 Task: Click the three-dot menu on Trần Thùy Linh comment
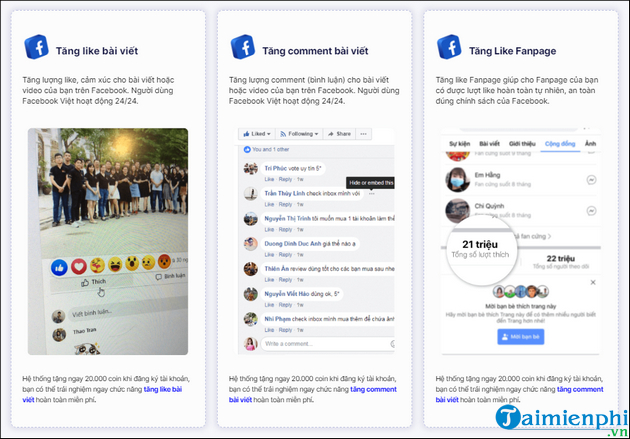coord(372,194)
